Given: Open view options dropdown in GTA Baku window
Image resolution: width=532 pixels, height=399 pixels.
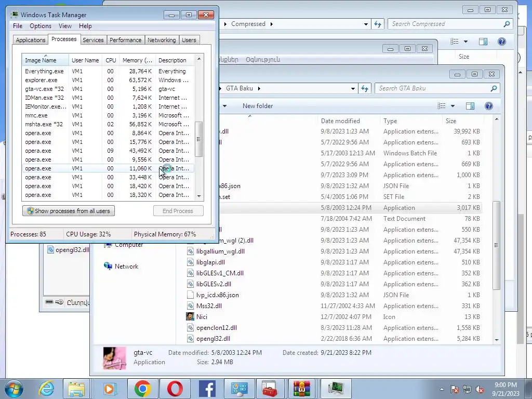Looking at the screenshot, I should [x=453, y=106].
